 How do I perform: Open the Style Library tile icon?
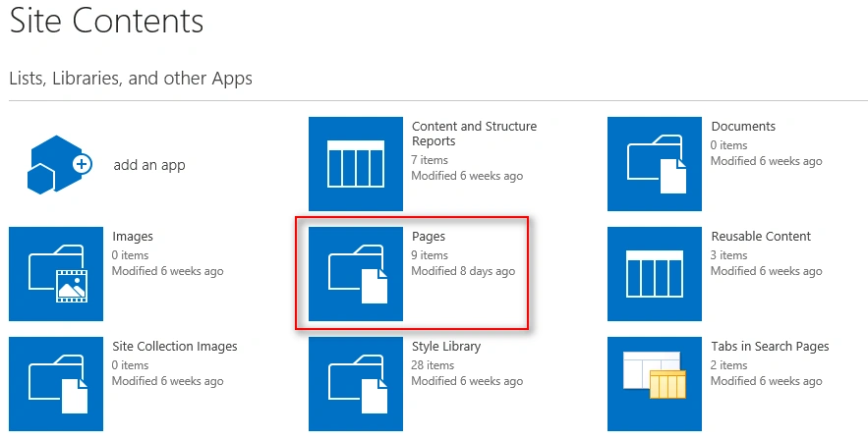coord(356,384)
